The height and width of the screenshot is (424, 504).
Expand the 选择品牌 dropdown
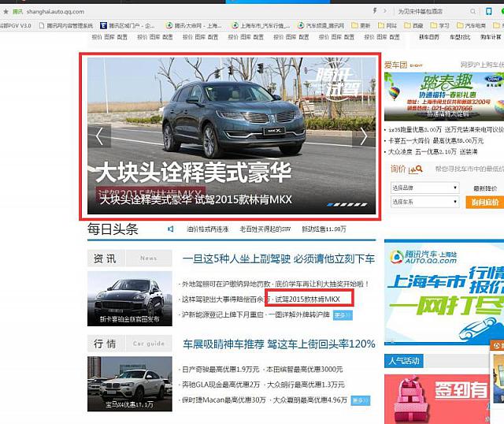click(x=424, y=188)
